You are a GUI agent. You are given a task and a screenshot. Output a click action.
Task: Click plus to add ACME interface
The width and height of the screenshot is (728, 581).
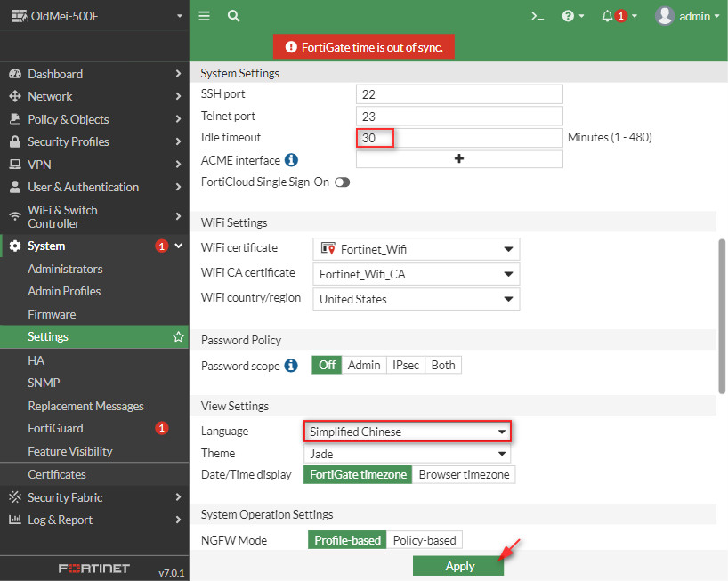coord(459,159)
